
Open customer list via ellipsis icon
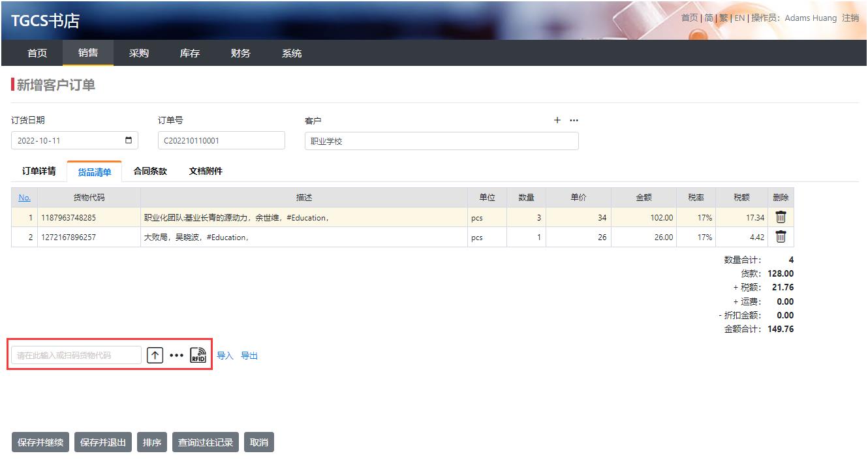coord(574,120)
